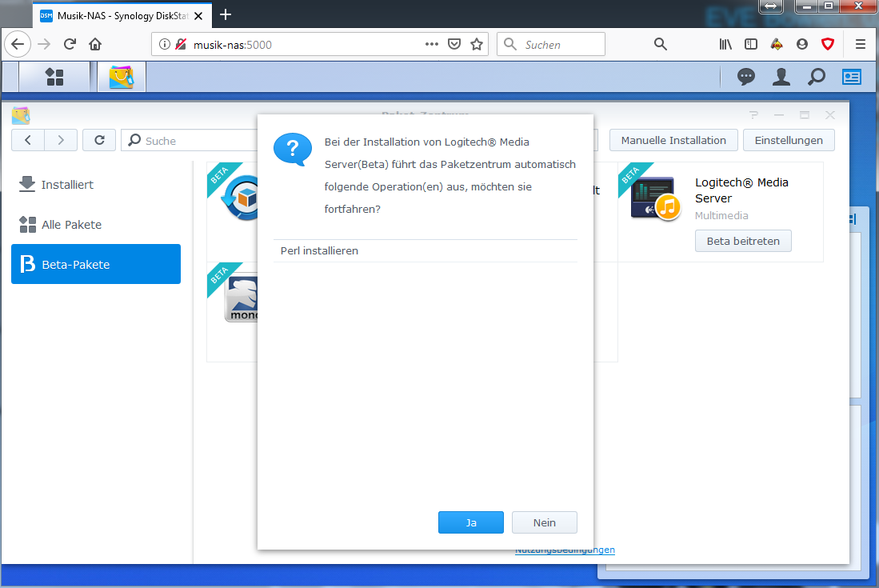Confirm installation with Ja
Screen dimensions: 879x588
(x=471, y=522)
